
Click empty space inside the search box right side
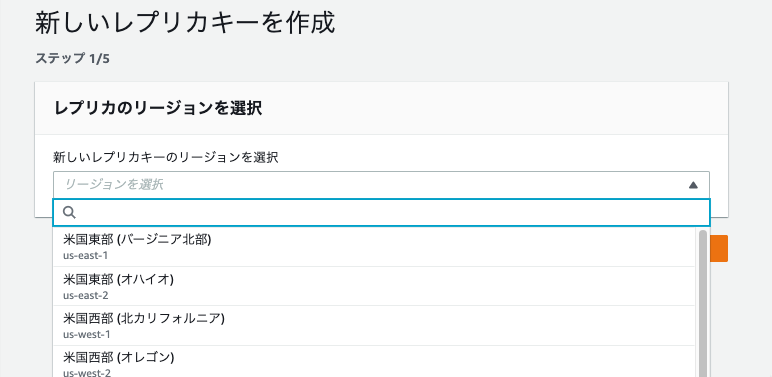[x=542, y=213]
